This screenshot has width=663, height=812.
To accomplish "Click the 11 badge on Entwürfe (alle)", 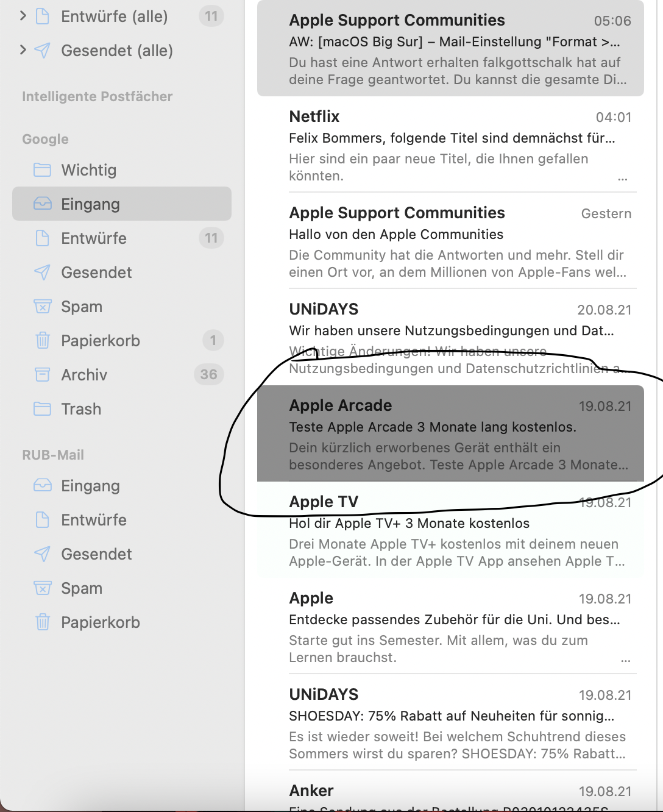I will pos(211,16).
